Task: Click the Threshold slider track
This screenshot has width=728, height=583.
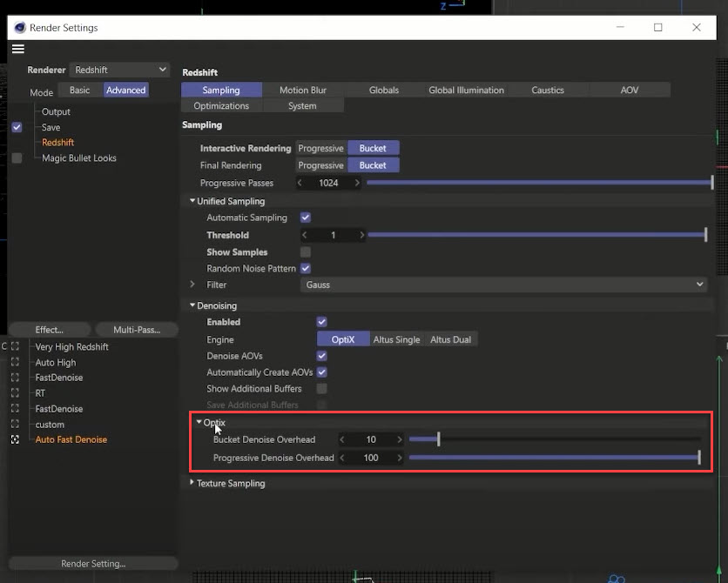Action: coord(537,235)
